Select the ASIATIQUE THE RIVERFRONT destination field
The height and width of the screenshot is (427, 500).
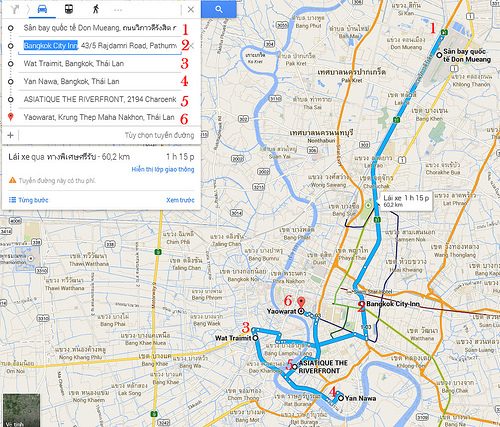[99, 99]
